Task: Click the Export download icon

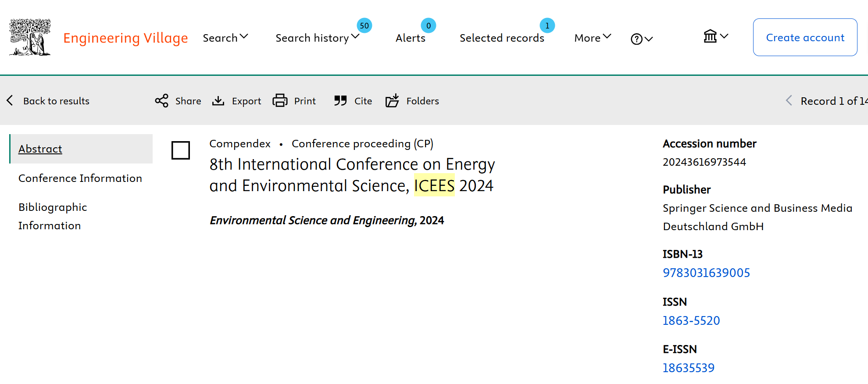Action: coord(218,101)
